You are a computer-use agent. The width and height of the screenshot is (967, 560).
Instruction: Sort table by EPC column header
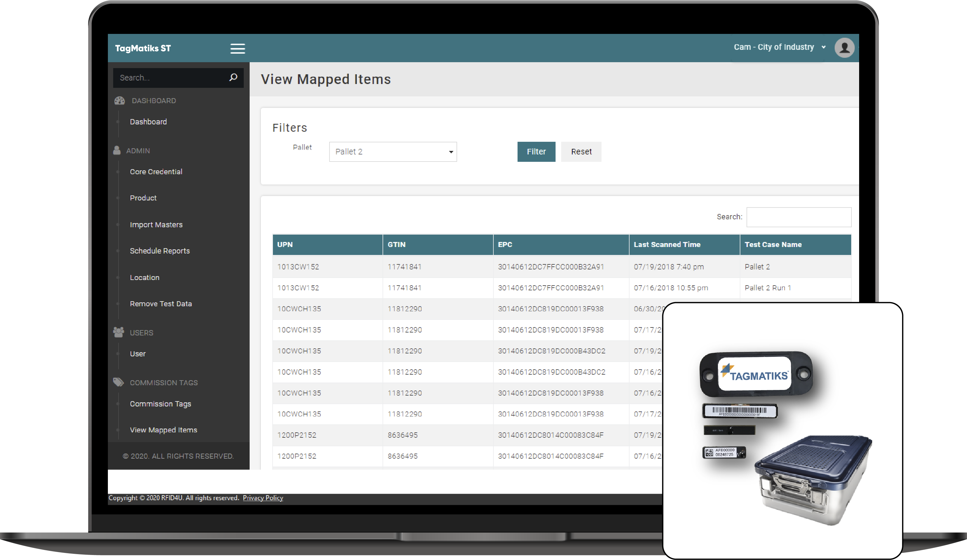(561, 245)
